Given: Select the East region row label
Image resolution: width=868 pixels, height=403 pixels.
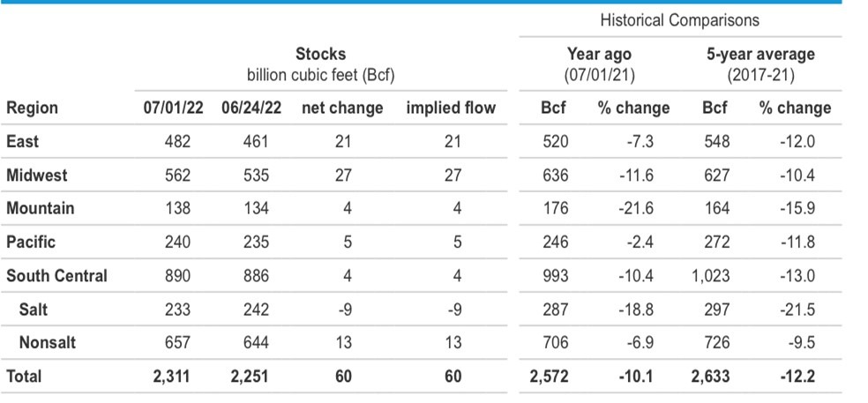Looking at the screenshot, I should click(22, 142).
